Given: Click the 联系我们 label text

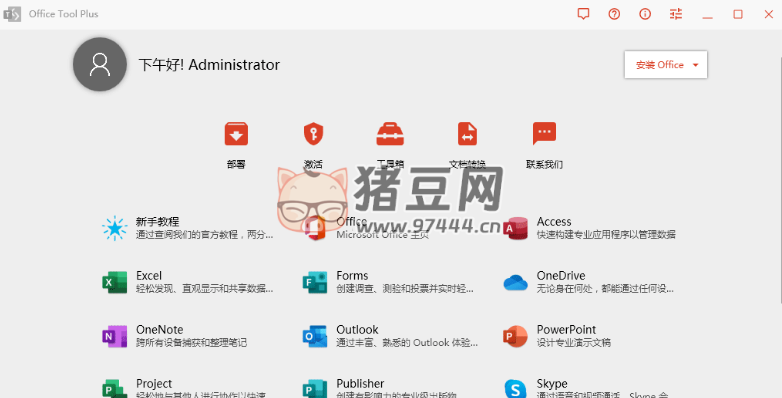Looking at the screenshot, I should coord(544,164).
